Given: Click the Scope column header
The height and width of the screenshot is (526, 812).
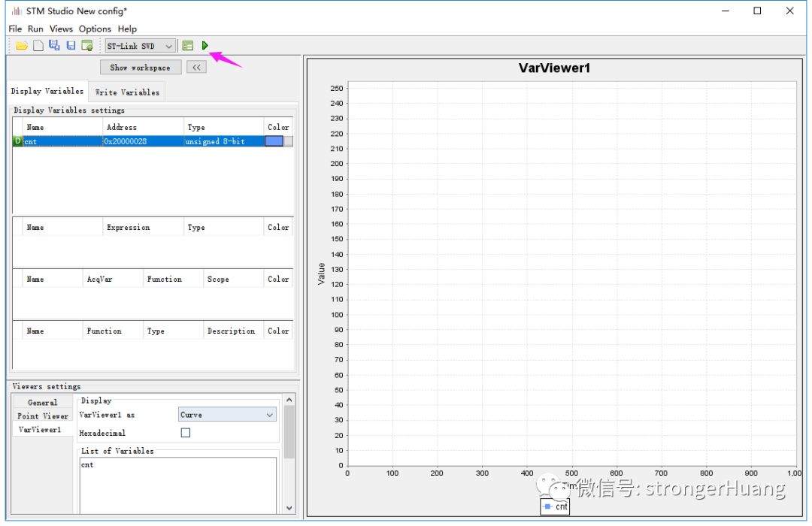Looking at the screenshot, I should click(x=234, y=279).
